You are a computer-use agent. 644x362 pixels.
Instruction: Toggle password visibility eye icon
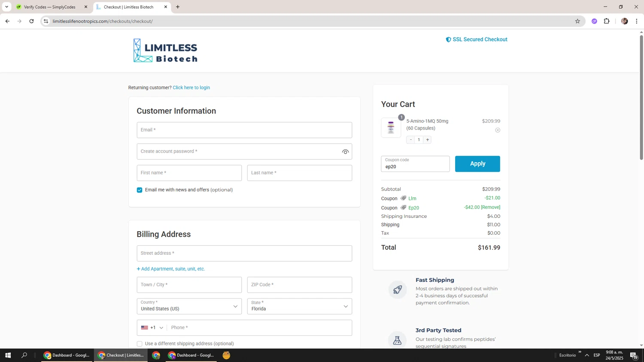345,152
